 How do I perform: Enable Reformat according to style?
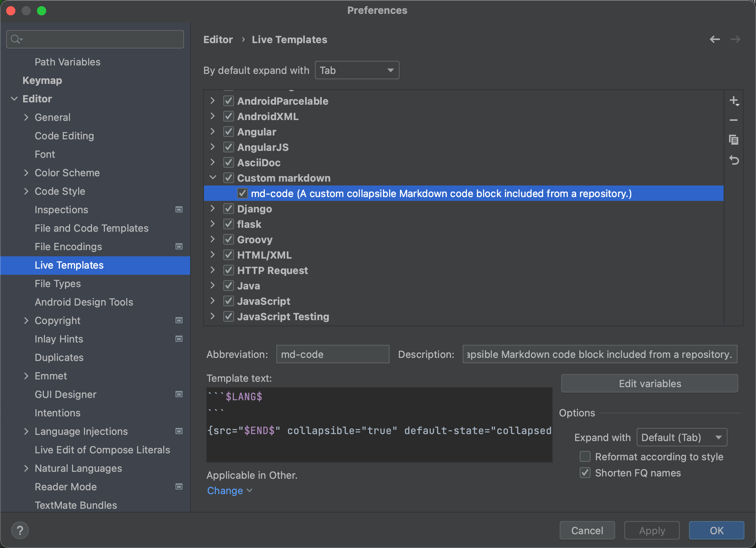tap(585, 456)
